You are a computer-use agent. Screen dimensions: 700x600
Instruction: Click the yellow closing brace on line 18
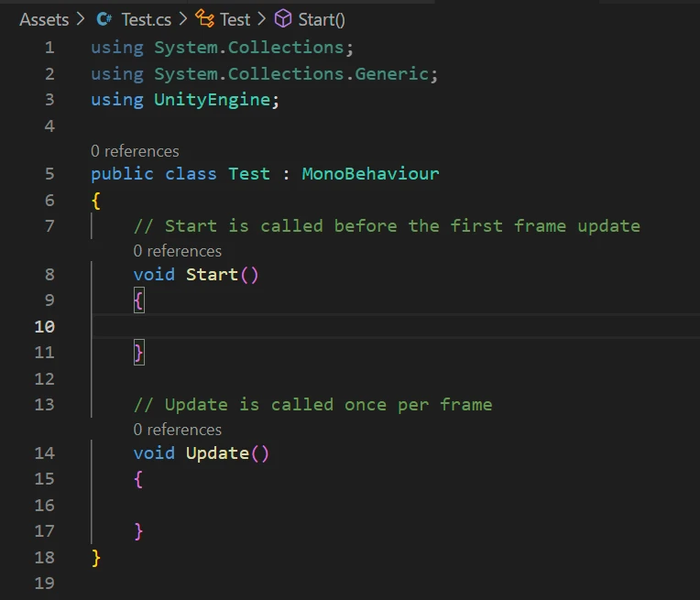[x=96, y=558]
